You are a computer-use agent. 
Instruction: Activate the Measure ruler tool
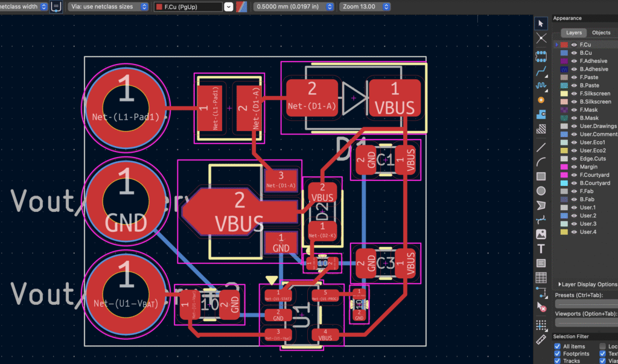click(541, 339)
